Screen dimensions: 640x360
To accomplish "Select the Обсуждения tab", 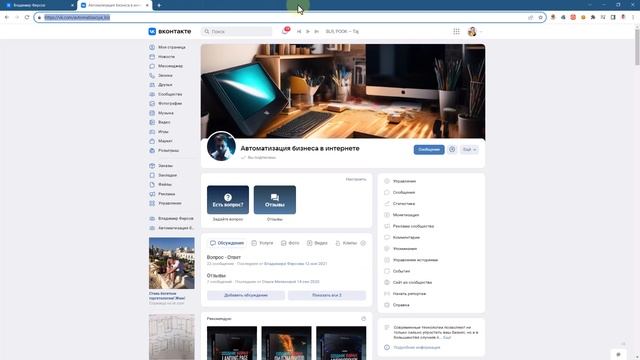I will pyautogui.click(x=227, y=243).
